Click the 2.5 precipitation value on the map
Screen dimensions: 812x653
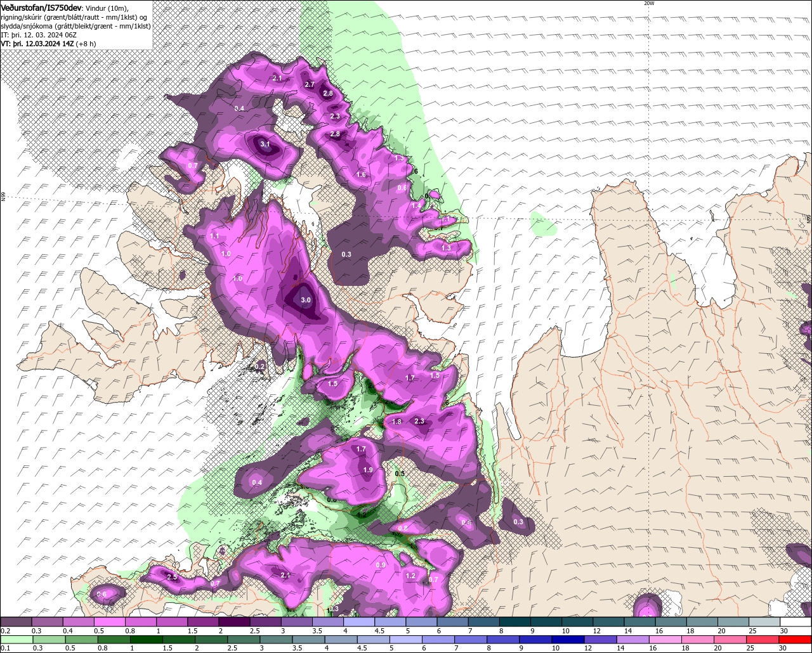(172, 577)
